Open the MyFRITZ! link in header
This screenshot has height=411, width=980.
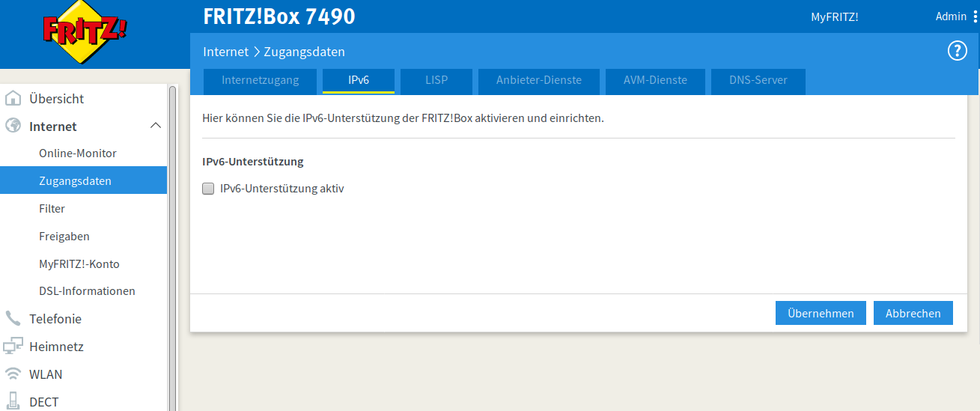834,16
